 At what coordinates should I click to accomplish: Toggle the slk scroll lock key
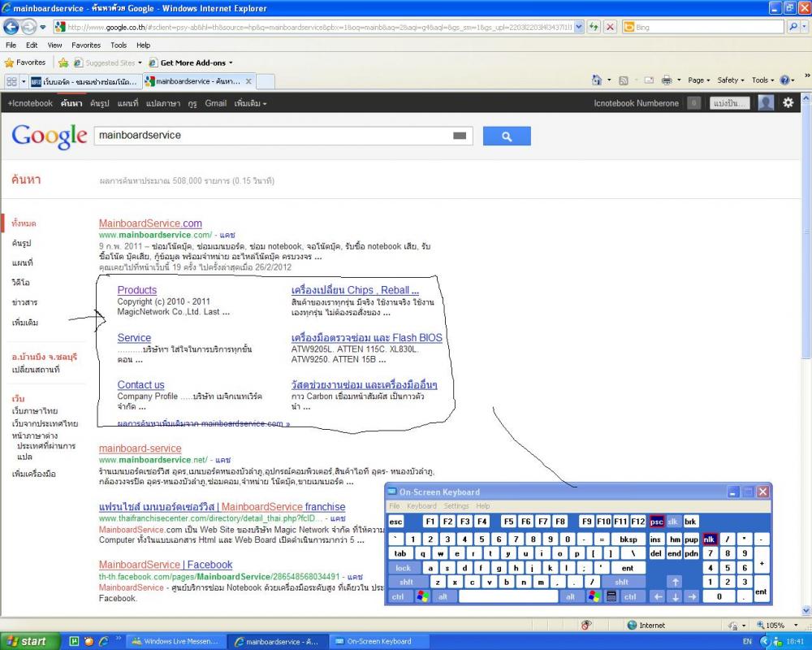point(672,522)
